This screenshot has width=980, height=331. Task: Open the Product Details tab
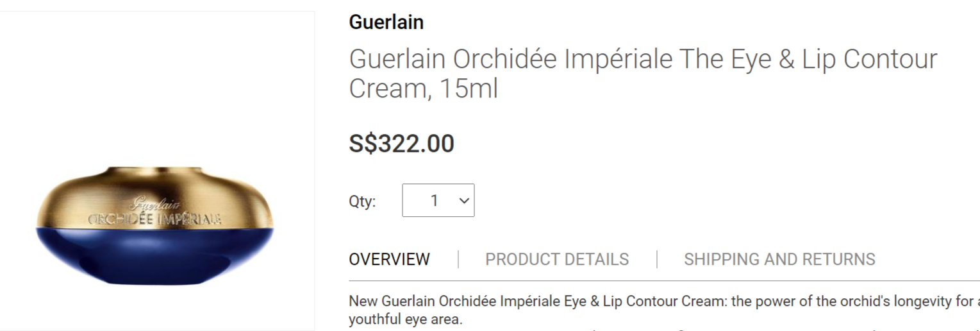557,259
